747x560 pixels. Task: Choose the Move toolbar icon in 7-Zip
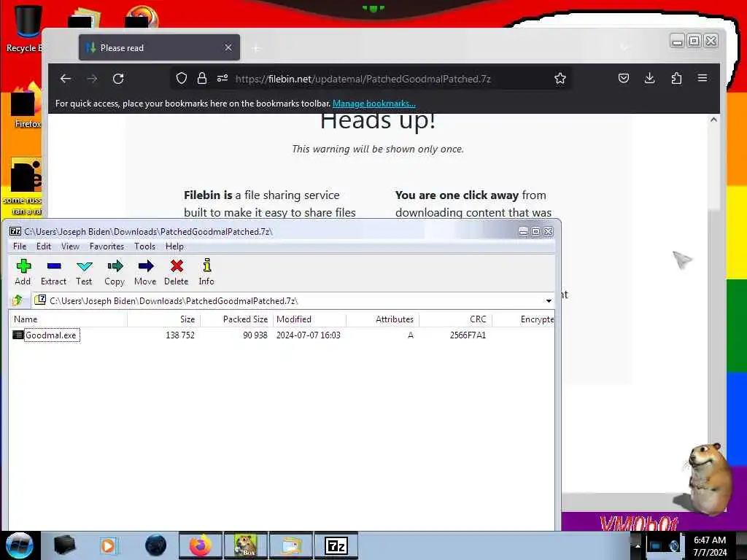(145, 272)
